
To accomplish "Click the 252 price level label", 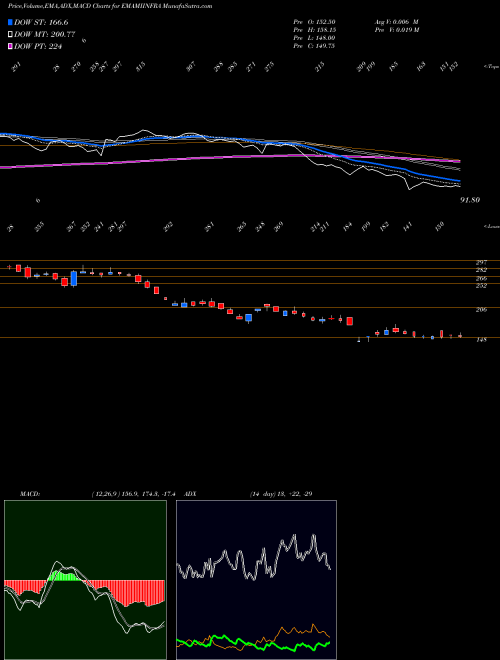I will [x=481, y=286].
